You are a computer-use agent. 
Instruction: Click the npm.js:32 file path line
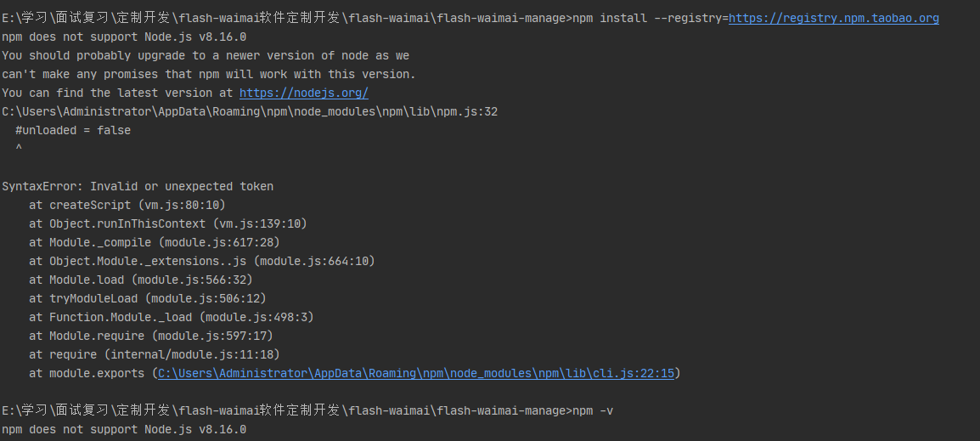(250, 111)
